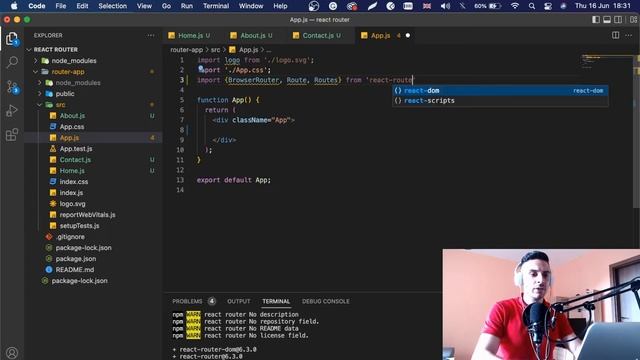The width and height of the screenshot is (640, 360).
Task: Select react-scripts autocomplete suggestion
Action: click(x=500, y=101)
